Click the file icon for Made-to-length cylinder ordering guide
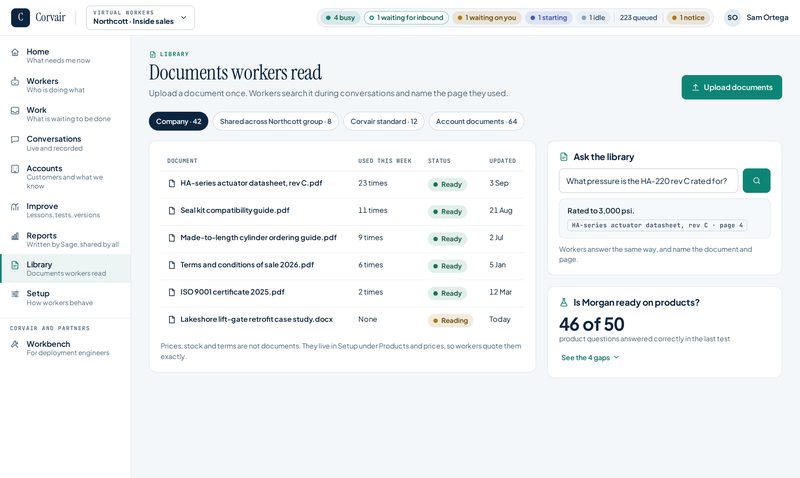The width and height of the screenshot is (800, 478). (x=172, y=238)
